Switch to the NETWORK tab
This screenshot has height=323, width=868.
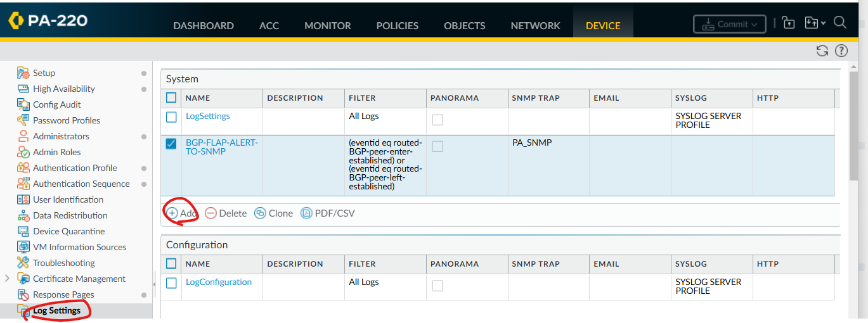(x=536, y=26)
